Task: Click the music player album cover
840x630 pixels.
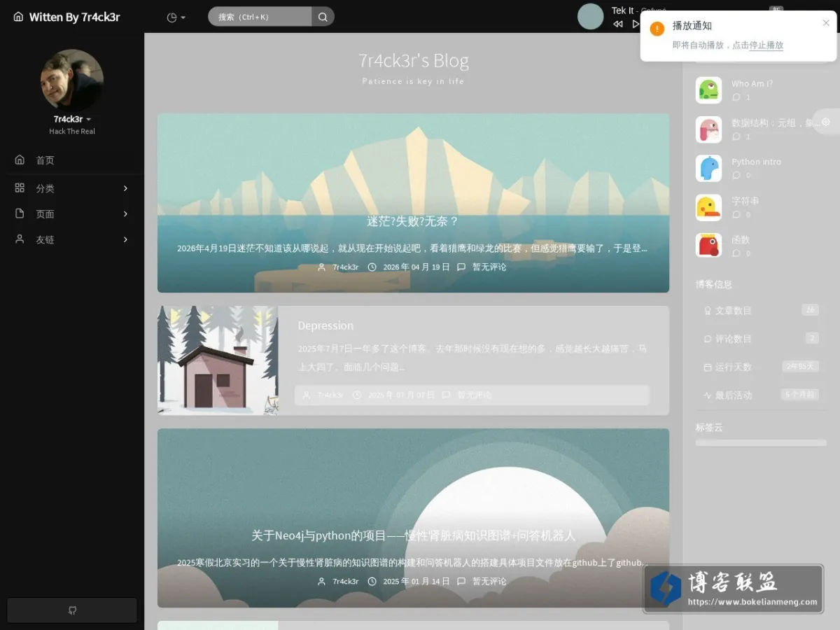Action: (590, 17)
